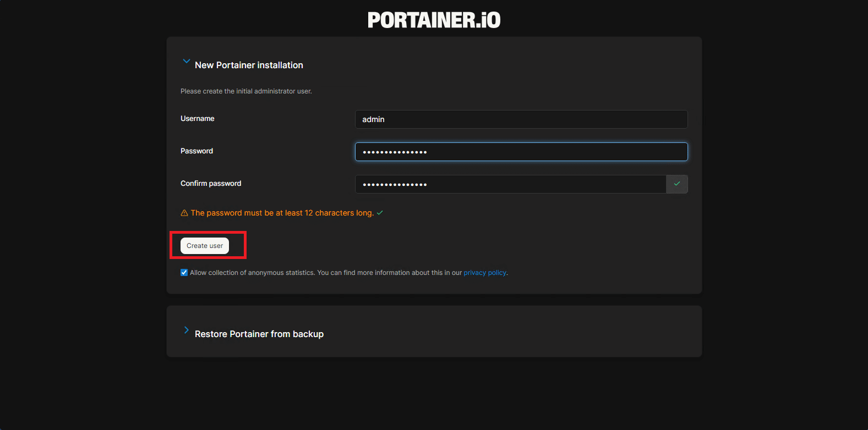868x430 pixels.
Task: Click the orange warning triangle icon
Action: (x=184, y=213)
